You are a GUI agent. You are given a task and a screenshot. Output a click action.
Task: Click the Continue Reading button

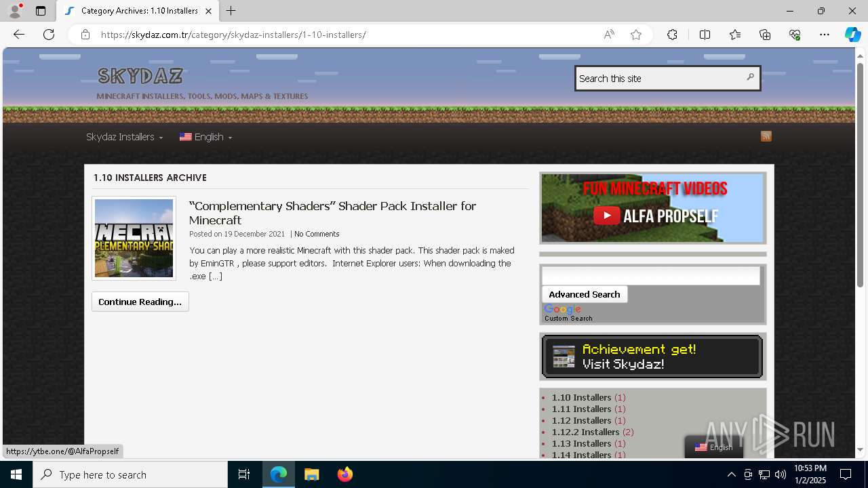[140, 302]
